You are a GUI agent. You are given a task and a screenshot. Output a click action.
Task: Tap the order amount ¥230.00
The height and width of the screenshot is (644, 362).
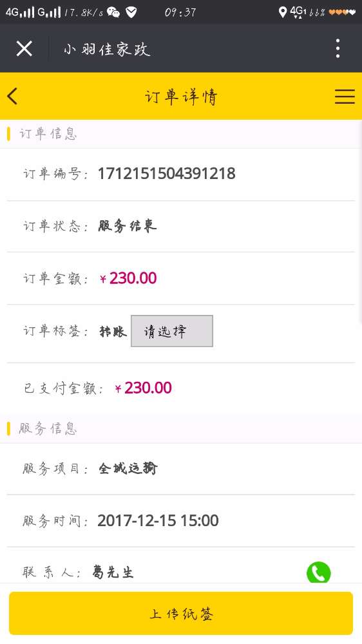(128, 278)
